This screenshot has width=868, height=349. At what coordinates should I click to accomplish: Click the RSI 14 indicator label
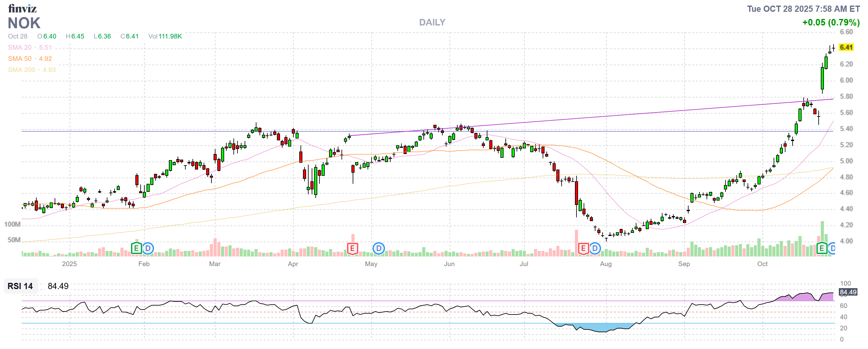(20, 286)
